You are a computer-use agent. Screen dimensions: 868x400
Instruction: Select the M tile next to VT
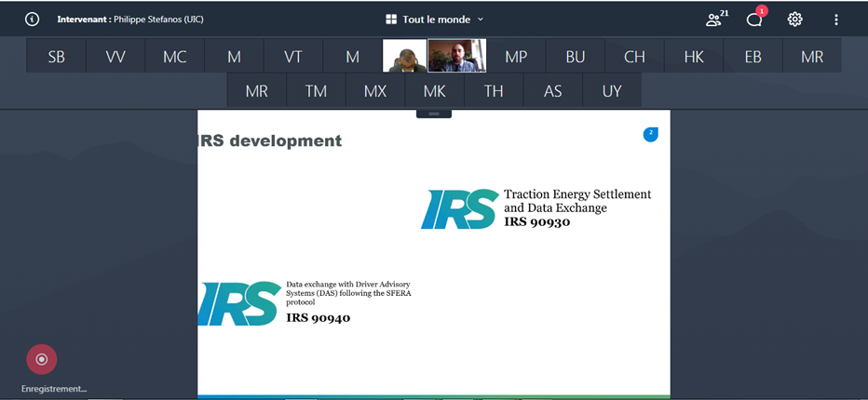tap(352, 56)
